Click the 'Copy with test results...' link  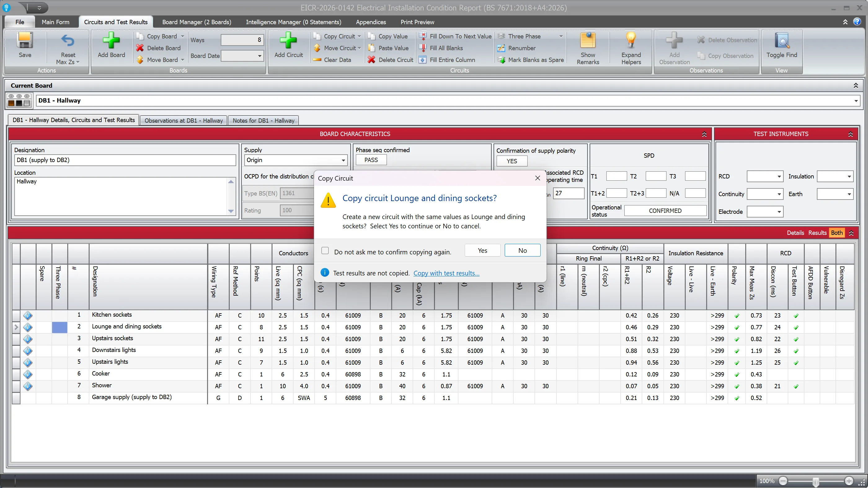446,273
